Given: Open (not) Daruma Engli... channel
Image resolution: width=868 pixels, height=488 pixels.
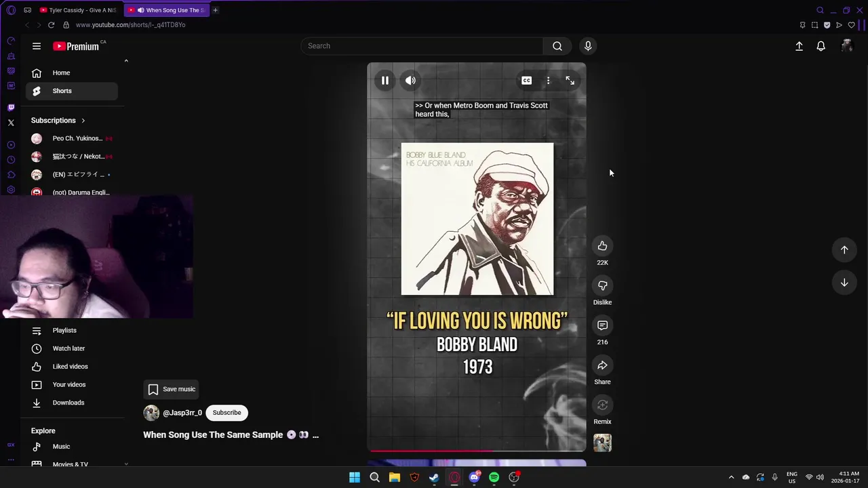Looking at the screenshot, I should 72,192.
